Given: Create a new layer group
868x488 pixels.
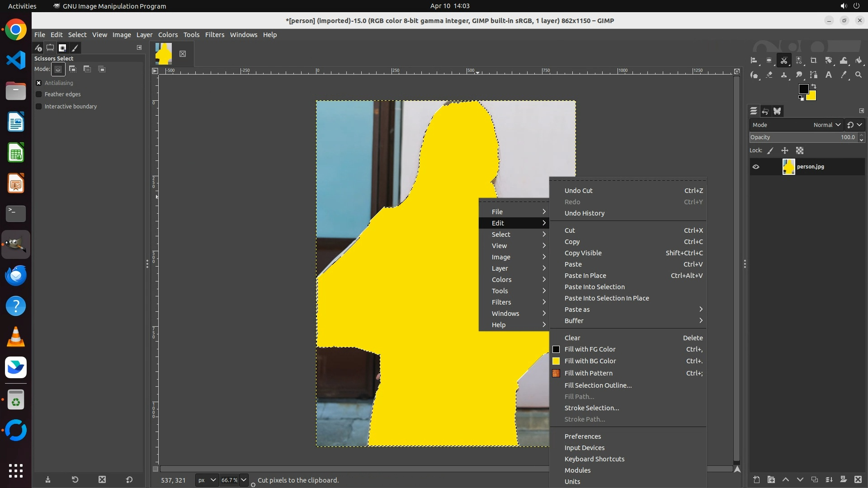Looking at the screenshot, I should pyautogui.click(x=771, y=480).
